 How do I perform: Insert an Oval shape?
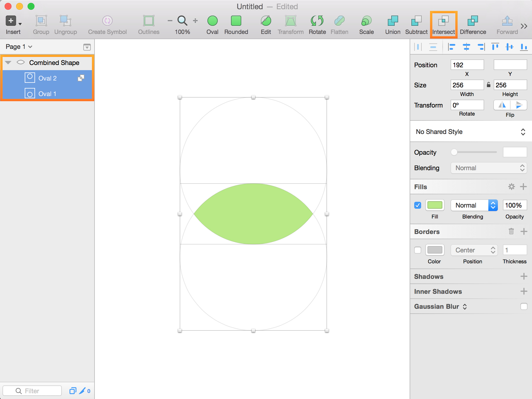213,21
